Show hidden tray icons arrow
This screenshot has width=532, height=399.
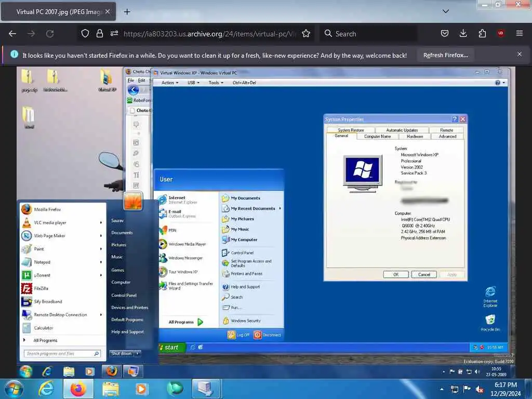[x=442, y=389]
